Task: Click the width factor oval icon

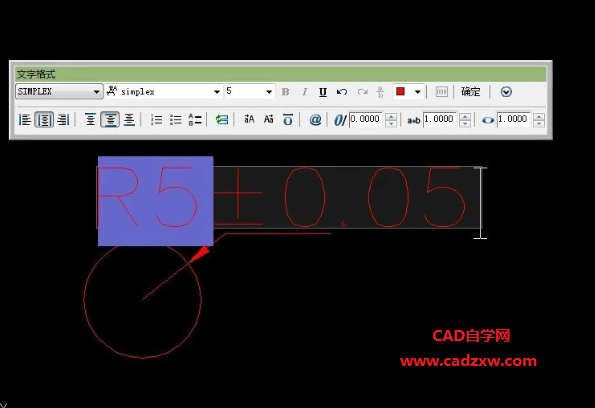Action: click(x=488, y=121)
